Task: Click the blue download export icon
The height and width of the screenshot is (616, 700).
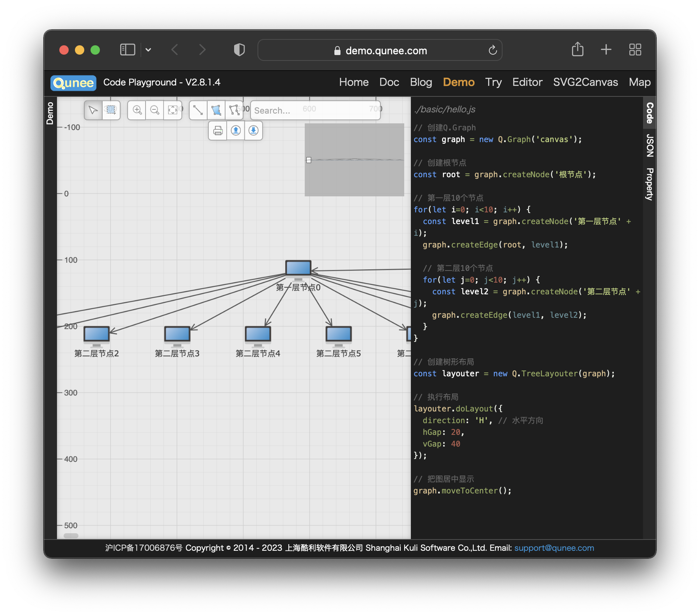Action: click(x=254, y=130)
